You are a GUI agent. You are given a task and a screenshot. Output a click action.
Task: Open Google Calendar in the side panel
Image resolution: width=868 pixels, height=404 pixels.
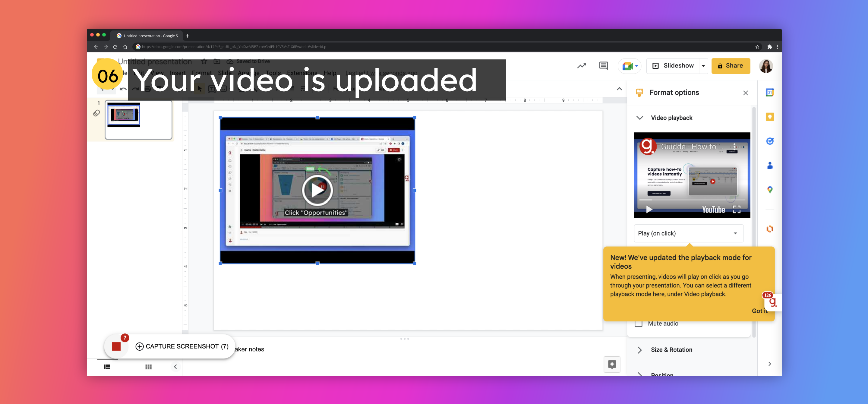769,93
